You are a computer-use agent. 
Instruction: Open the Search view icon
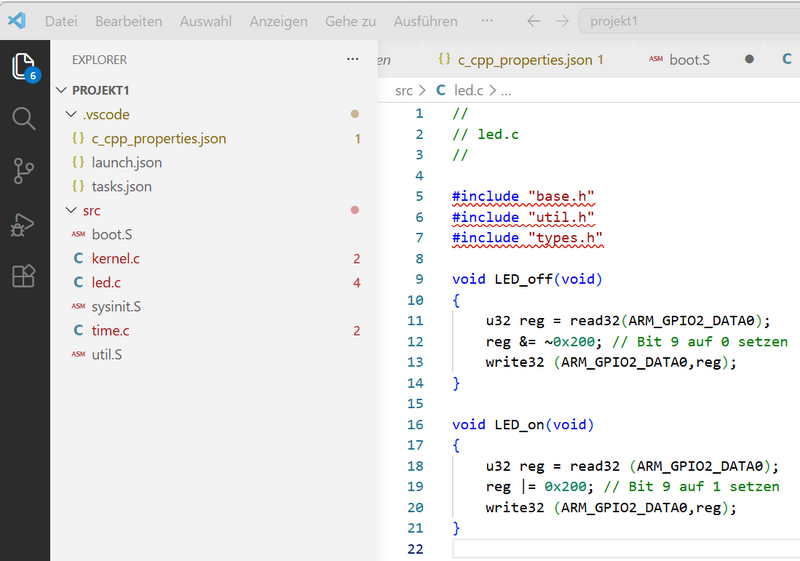[23, 118]
